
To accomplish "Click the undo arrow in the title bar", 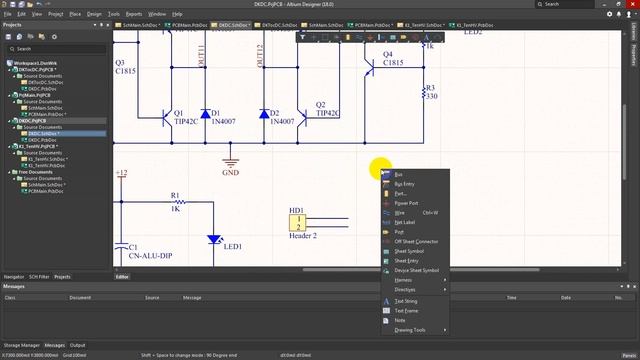I will click(x=39, y=4).
